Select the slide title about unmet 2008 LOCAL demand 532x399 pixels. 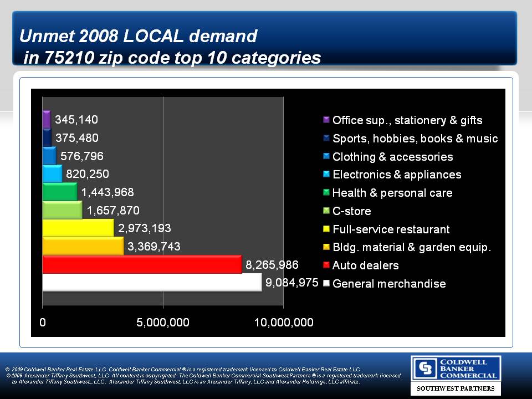[170, 47]
